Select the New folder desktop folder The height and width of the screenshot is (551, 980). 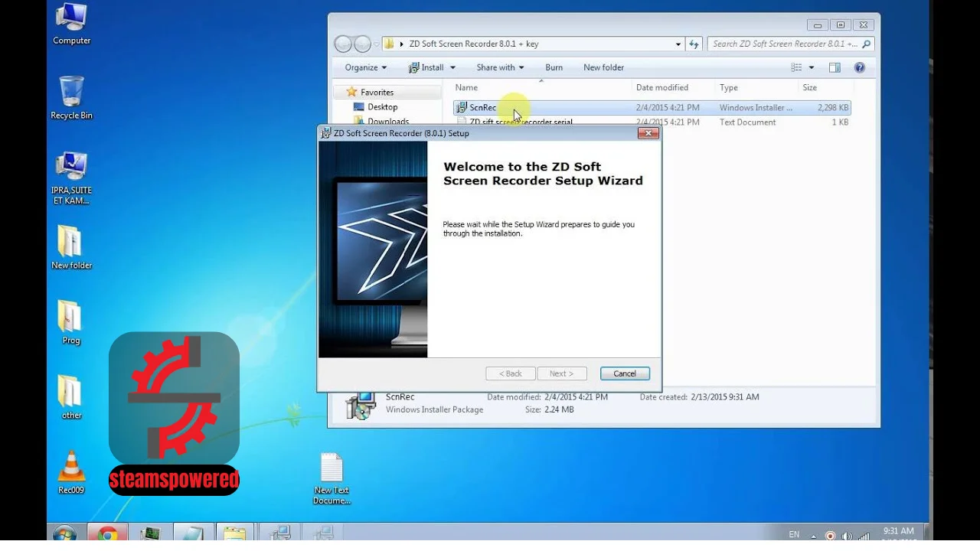(x=71, y=247)
